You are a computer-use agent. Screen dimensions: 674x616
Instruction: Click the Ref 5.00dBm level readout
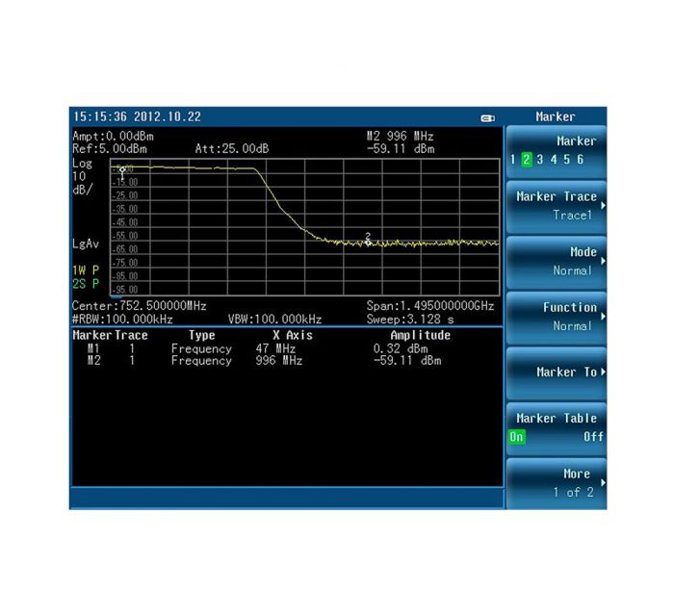(x=111, y=149)
